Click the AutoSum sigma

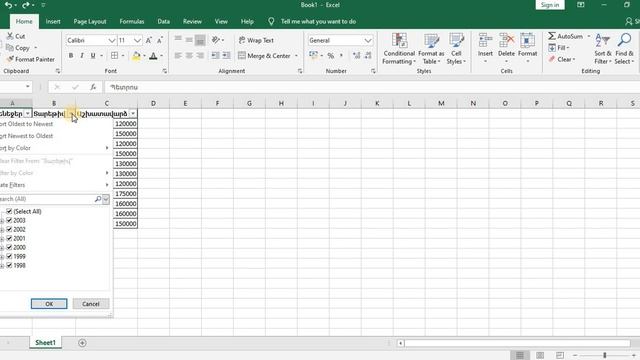pyautogui.click(x=552, y=36)
